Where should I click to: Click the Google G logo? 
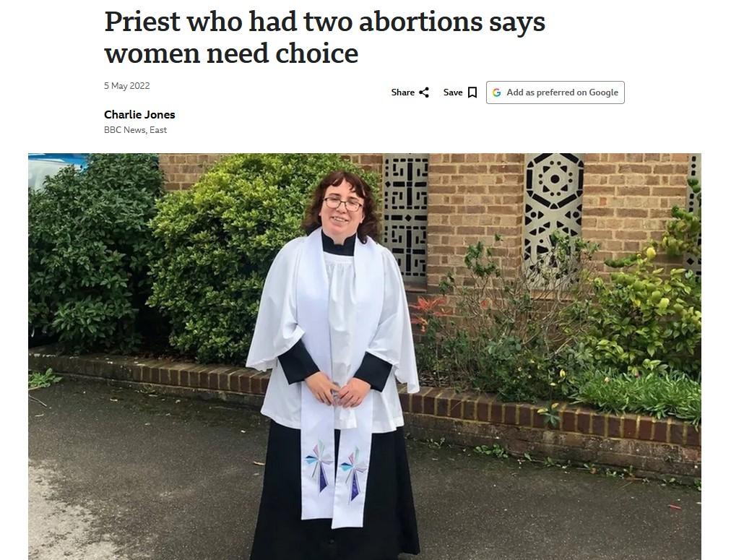(496, 92)
